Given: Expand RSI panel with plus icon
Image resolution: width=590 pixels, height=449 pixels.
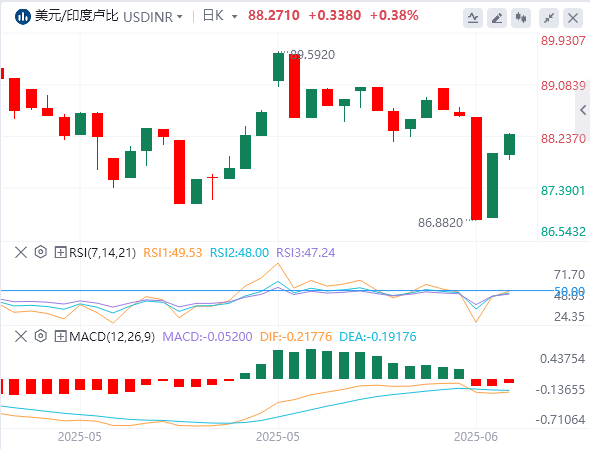Looking at the screenshot, I should coord(60,252).
